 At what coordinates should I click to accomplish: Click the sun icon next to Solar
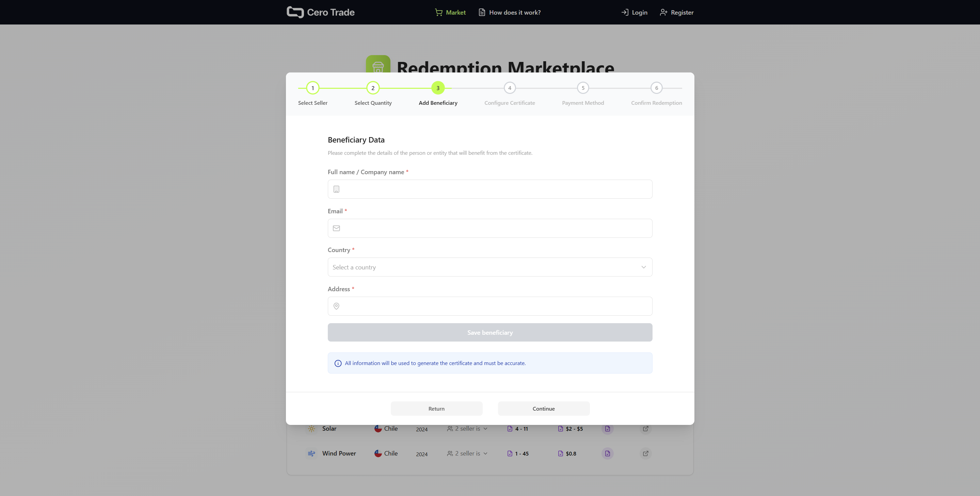[x=311, y=428]
